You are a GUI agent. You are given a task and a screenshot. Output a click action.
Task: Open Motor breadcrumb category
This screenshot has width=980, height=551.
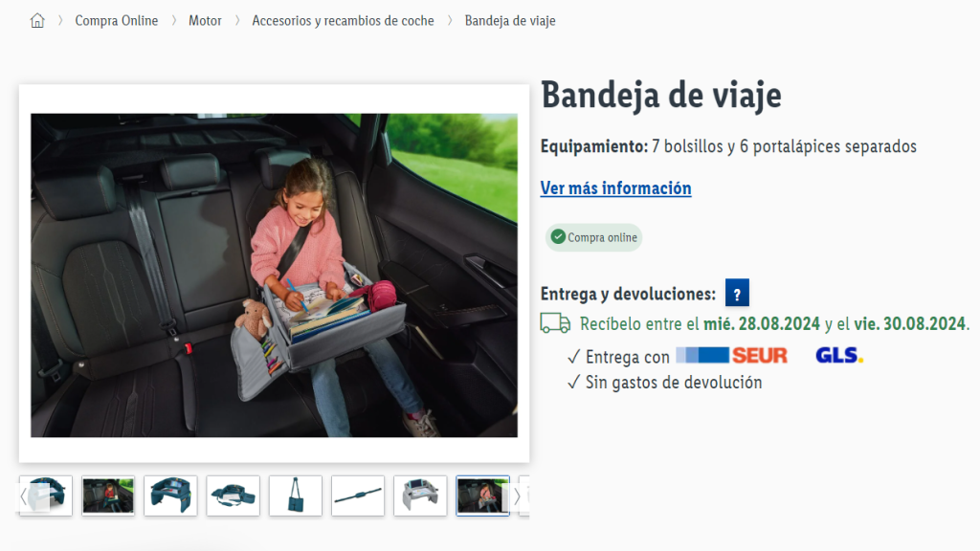[205, 21]
